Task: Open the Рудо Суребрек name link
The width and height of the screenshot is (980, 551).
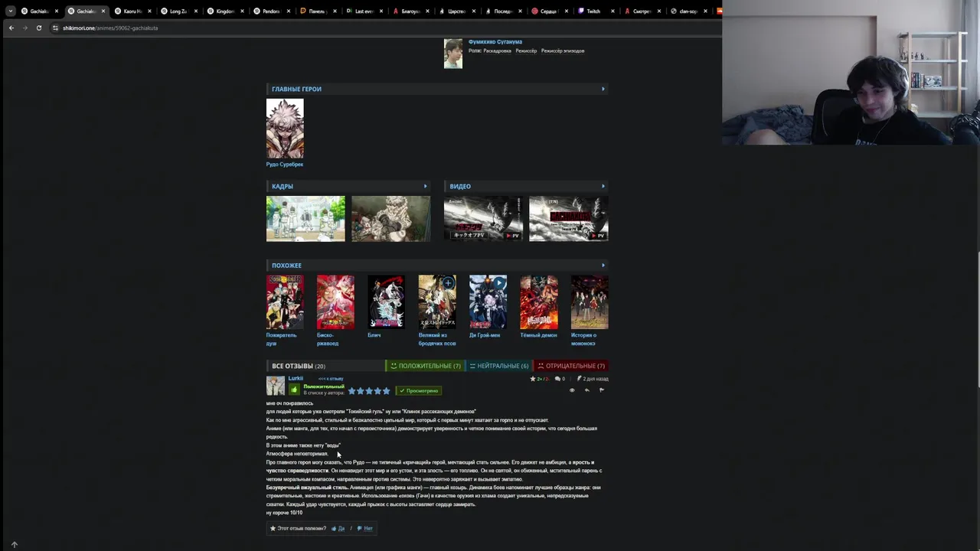Action: point(285,165)
